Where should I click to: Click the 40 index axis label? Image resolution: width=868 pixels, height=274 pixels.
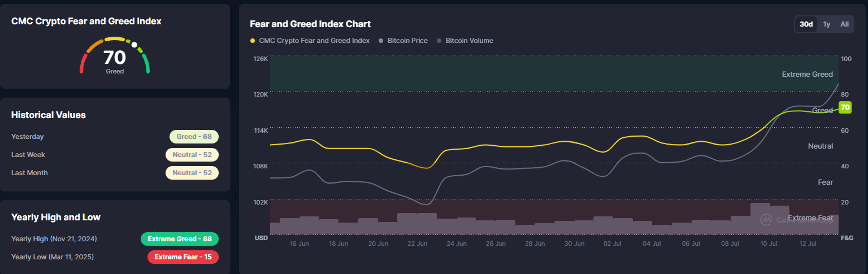point(845,166)
